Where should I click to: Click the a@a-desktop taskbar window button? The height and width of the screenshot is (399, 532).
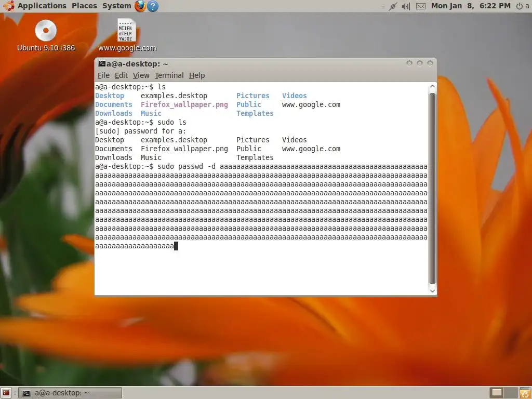(70, 393)
